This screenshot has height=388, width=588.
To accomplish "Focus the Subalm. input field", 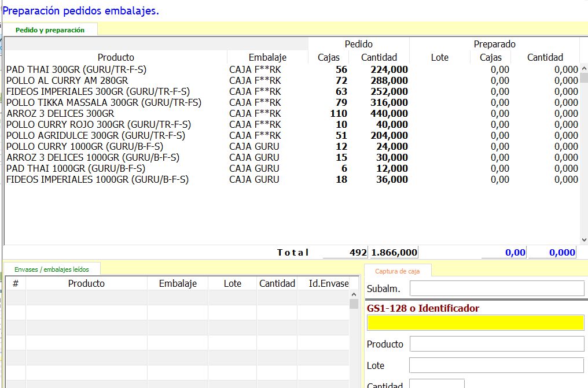I will point(497,288).
